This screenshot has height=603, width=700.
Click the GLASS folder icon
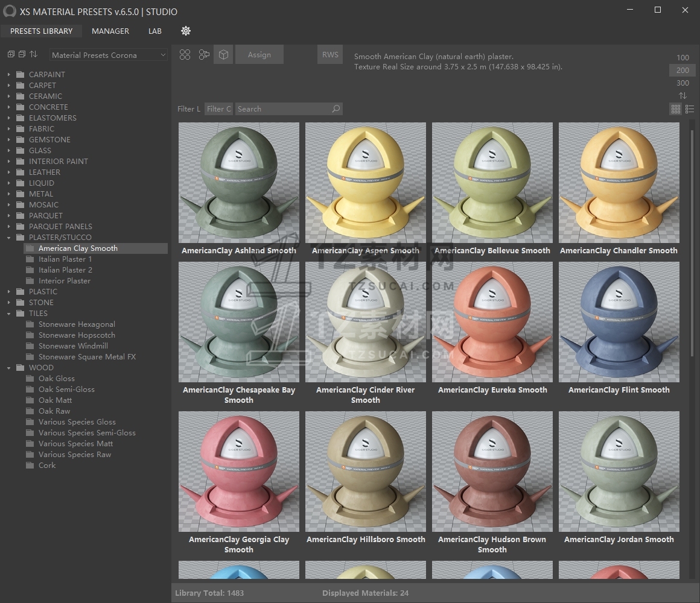[21, 150]
